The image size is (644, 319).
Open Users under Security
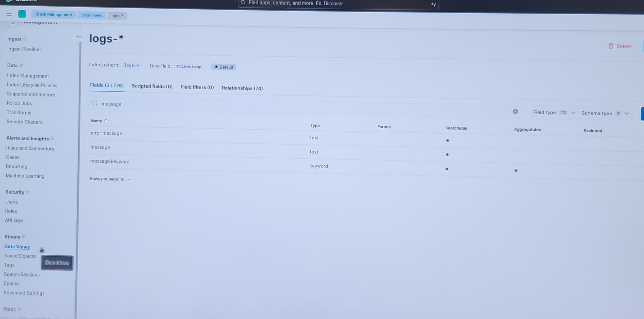tap(12, 202)
